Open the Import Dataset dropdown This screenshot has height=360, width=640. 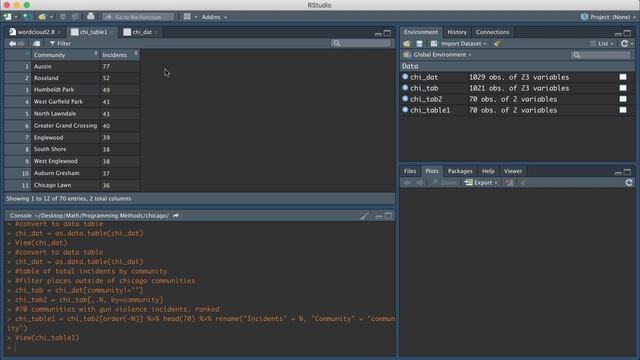(458, 43)
